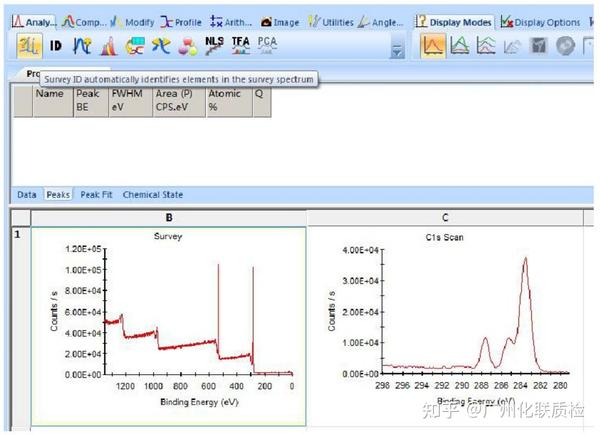The image size is (600, 435).
Task: Select the manual ID tool icon
Action: tap(55, 46)
